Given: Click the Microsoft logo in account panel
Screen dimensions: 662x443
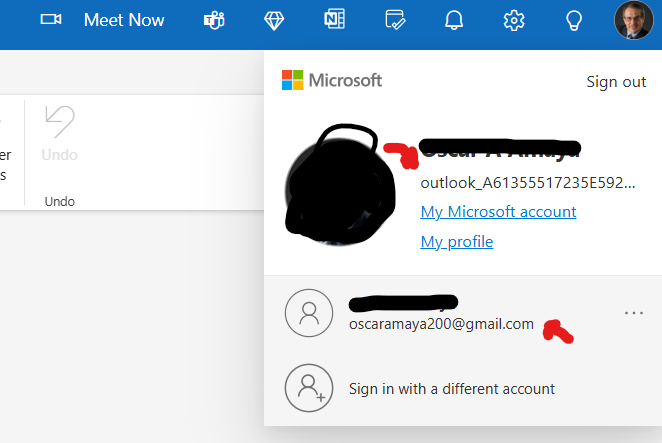Looking at the screenshot, I should [332, 80].
